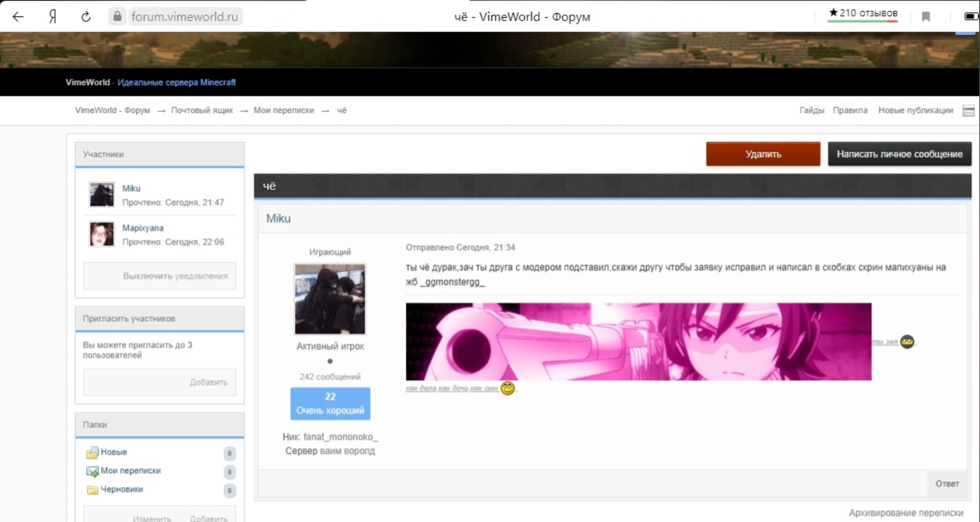Click Miku's large avatar in the post
Screen dimensions: 980x522
(330, 299)
